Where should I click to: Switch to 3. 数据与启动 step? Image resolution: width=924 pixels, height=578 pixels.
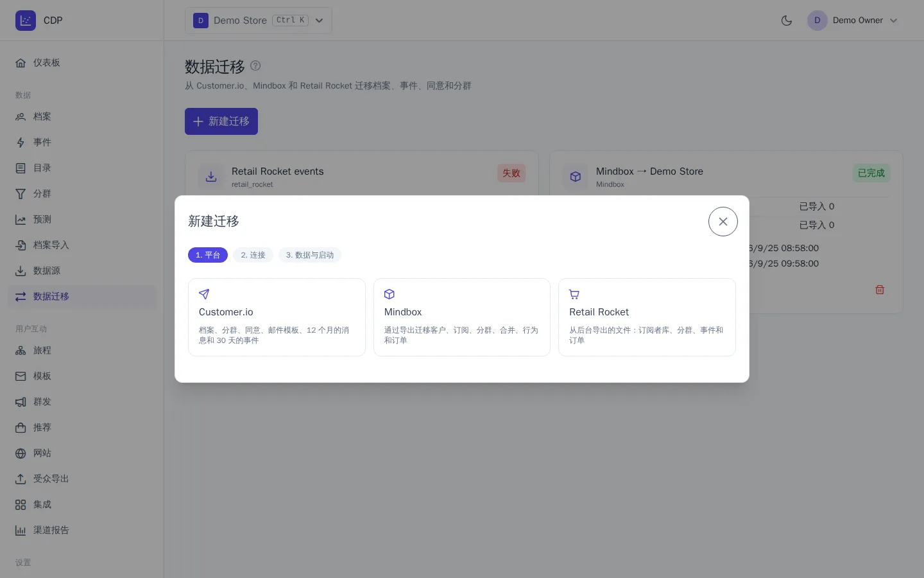pos(310,255)
